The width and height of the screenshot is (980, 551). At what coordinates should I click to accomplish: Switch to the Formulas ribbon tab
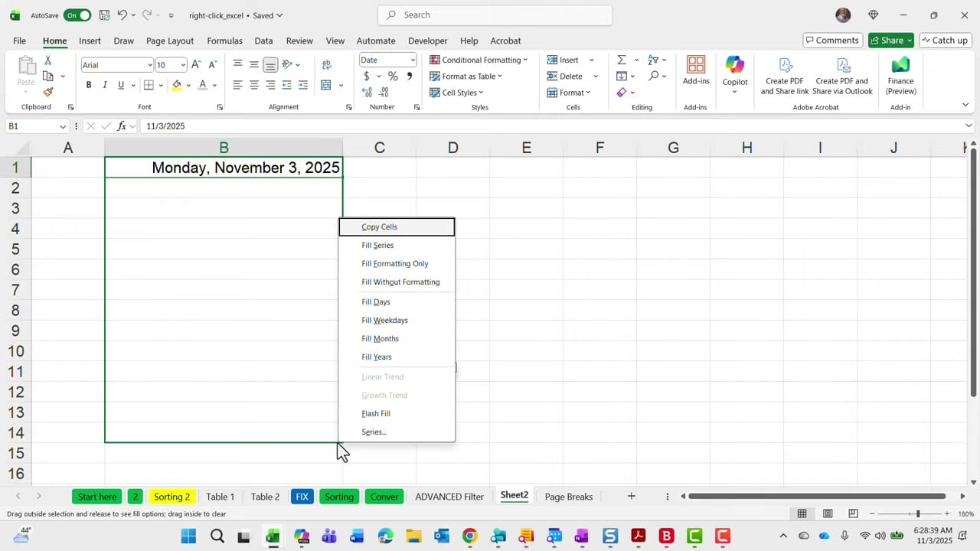tap(224, 41)
